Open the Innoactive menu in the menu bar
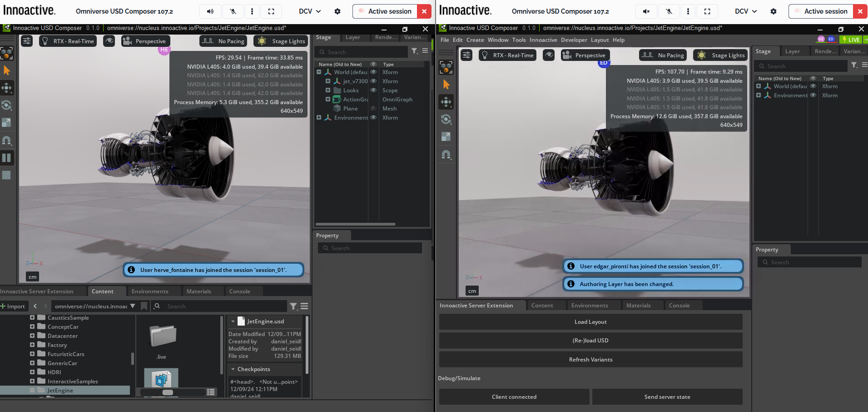This screenshot has width=868, height=412. coord(543,40)
